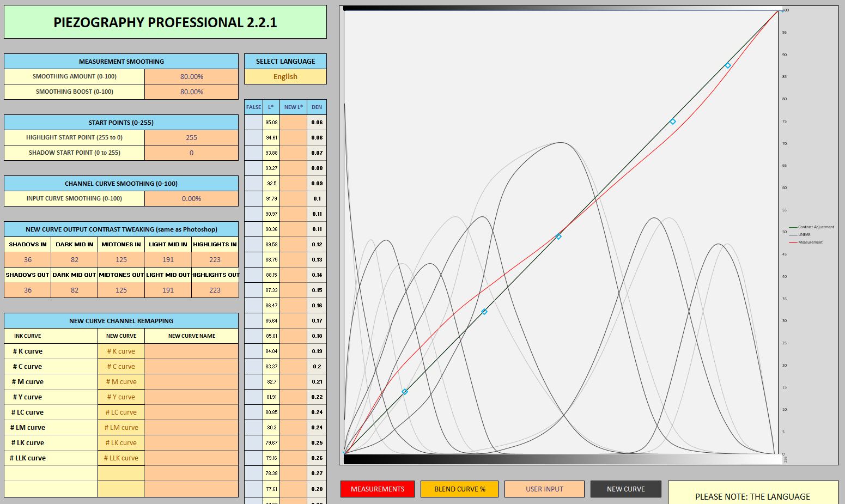845x504 pixels.
Task: Select L* value 85.01
Action: [271, 336]
